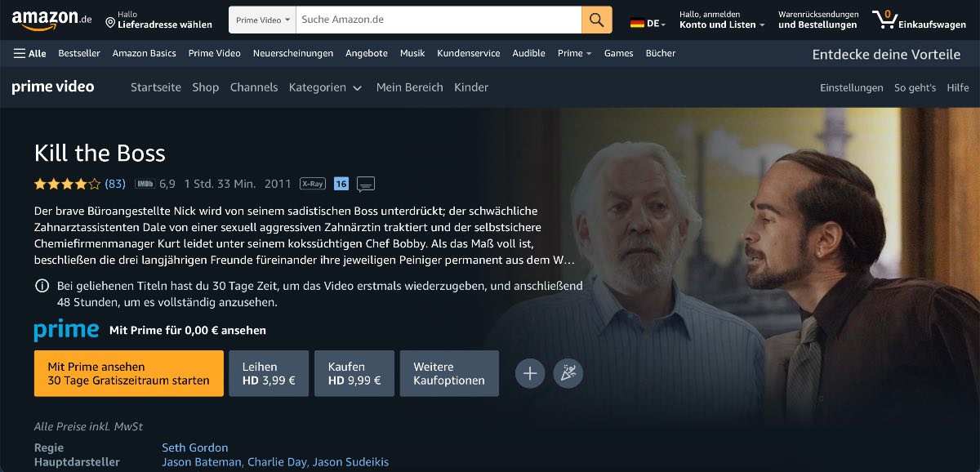Click the runtime 1 Std. 33 Min.

[220, 184]
